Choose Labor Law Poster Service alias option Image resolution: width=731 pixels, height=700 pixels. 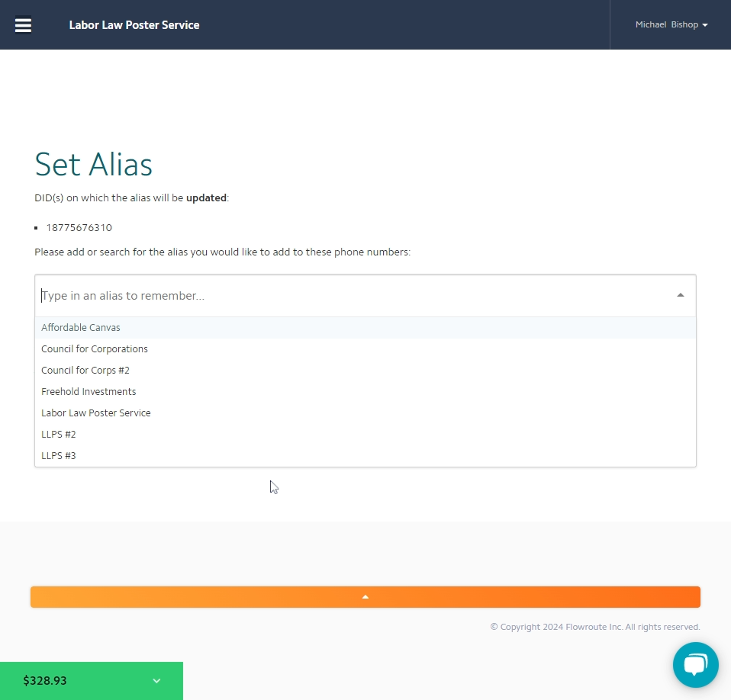96,413
